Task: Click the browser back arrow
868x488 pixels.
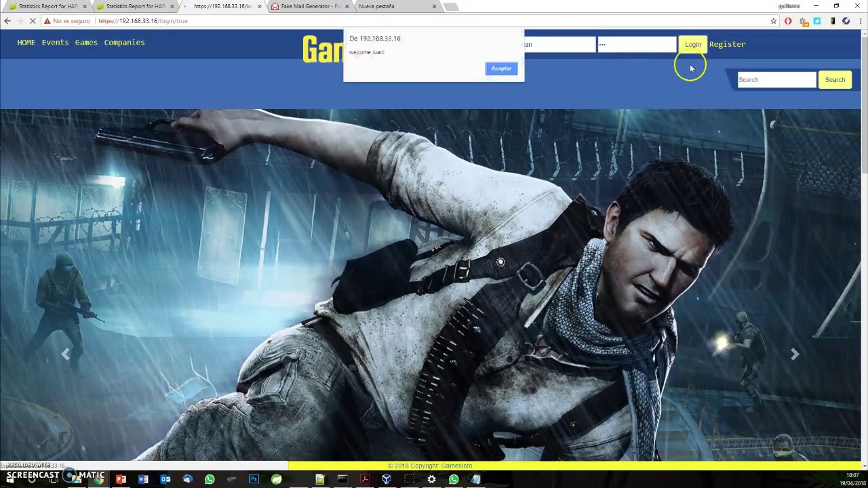Action: [x=7, y=21]
